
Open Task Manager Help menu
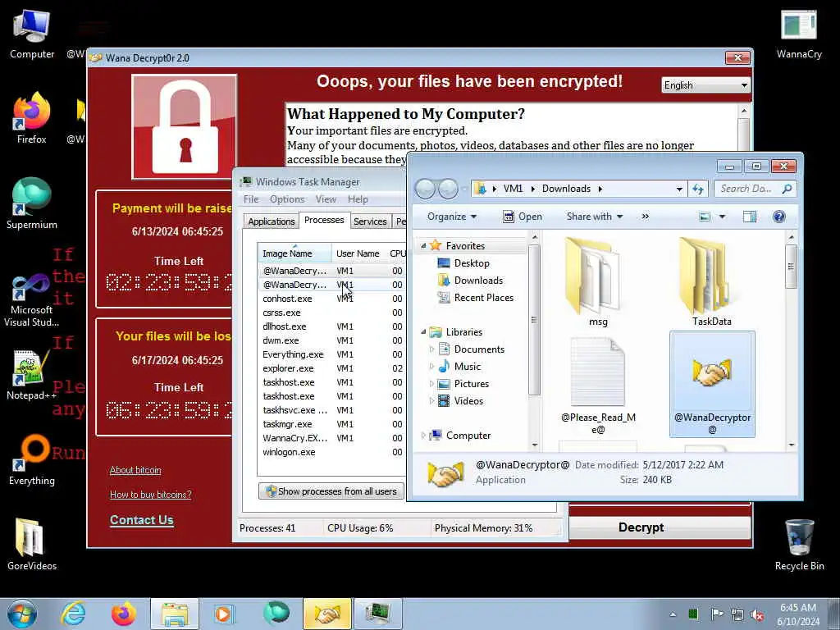(358, 199)
